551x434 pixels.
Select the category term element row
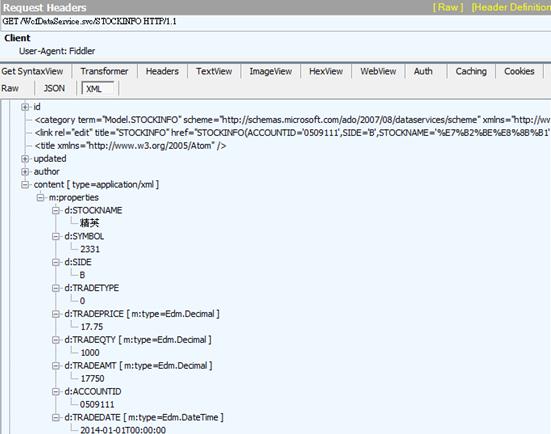click(x=292, y=120)
